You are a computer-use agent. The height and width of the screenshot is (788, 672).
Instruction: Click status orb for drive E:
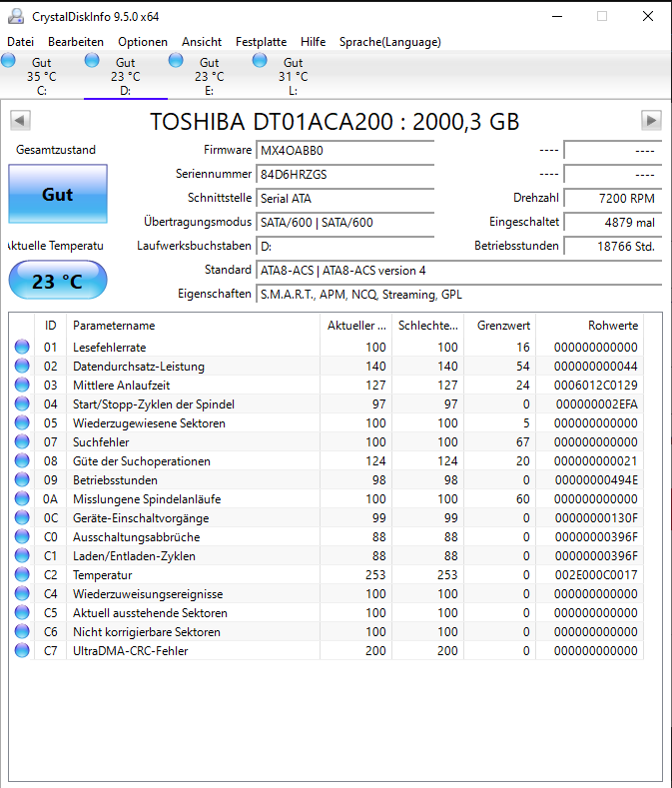pos(176,61)
